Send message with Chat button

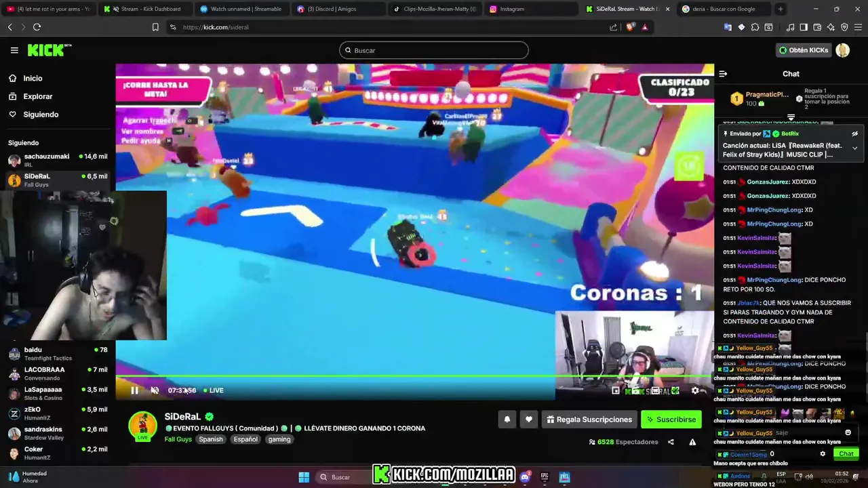[x=846, y=454]
